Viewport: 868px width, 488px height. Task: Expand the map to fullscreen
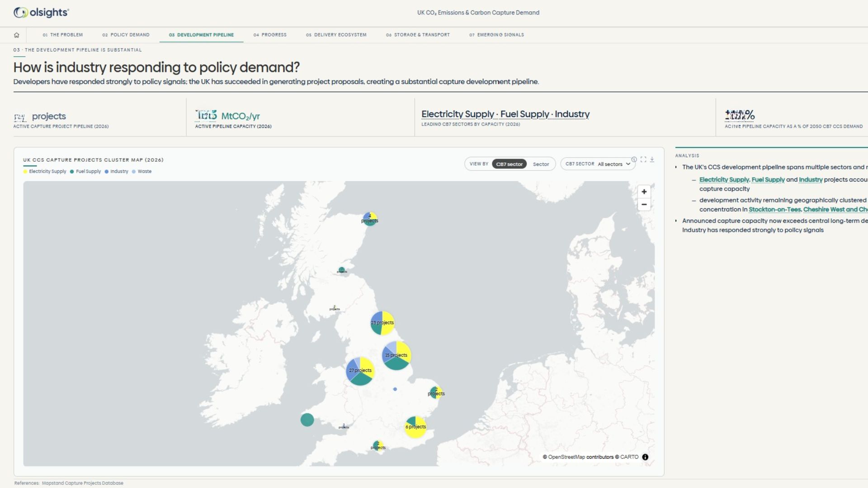coord(643,160)
